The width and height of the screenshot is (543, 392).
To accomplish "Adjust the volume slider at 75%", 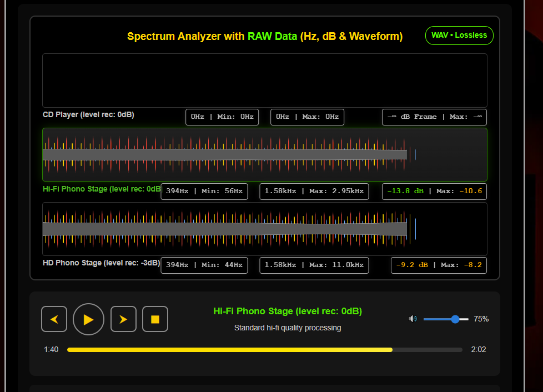I will pos(446,319).
